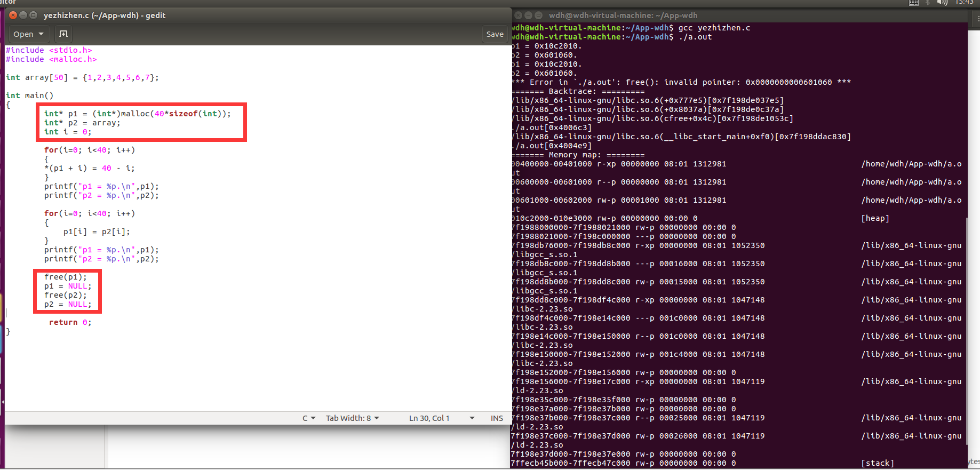Click the 'free(p2);' line
The height and width of the screenshot is (470, 980).
[66, 295]
